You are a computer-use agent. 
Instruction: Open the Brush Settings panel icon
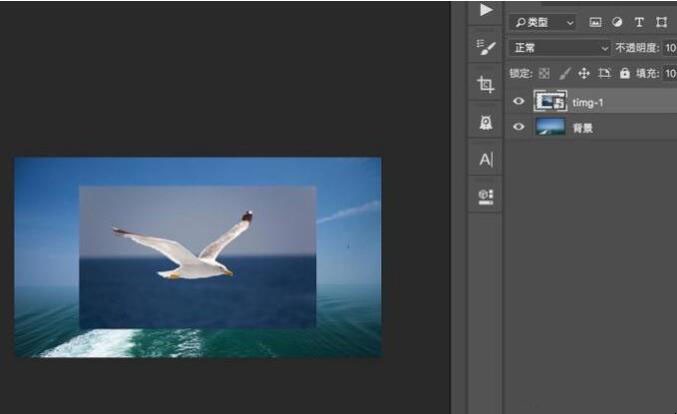click(486, 47)
